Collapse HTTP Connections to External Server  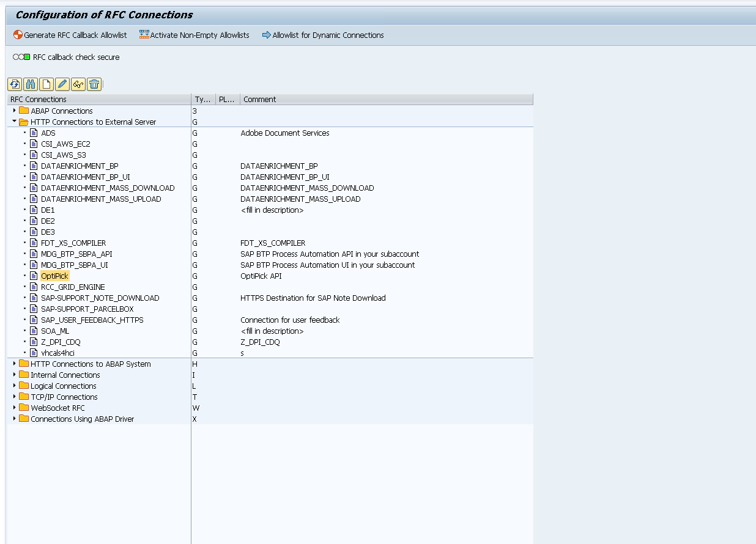[x=14, y=122]
